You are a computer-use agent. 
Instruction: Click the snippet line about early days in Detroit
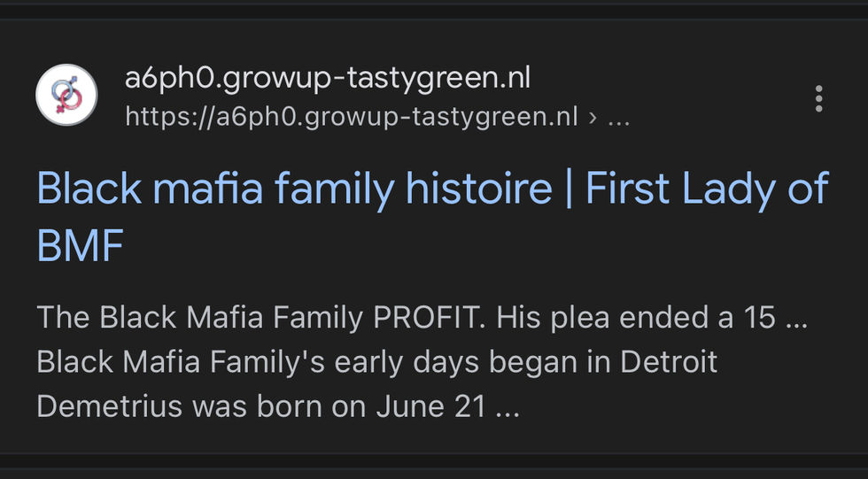click(377, 362)
